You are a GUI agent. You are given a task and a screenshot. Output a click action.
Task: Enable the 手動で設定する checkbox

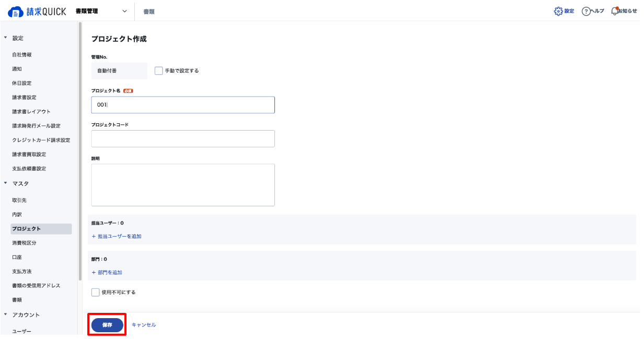pyautogui.click(x=159, y=71)
